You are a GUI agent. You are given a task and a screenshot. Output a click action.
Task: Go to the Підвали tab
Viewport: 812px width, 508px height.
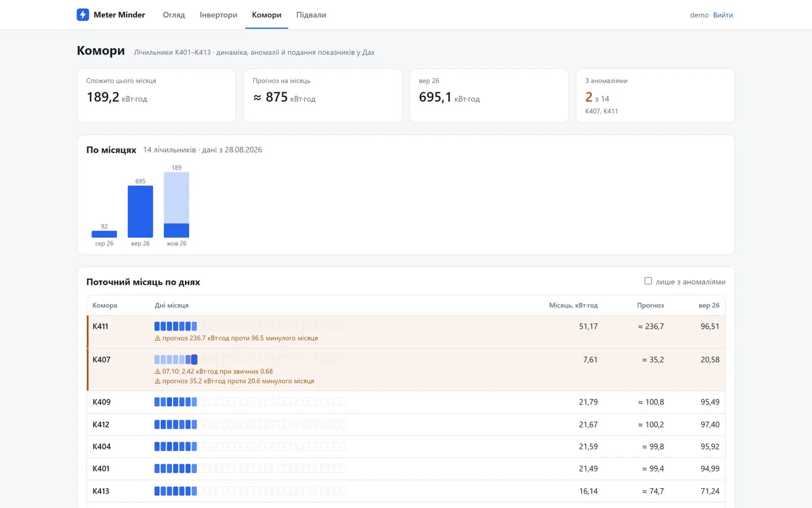(311, 15)
